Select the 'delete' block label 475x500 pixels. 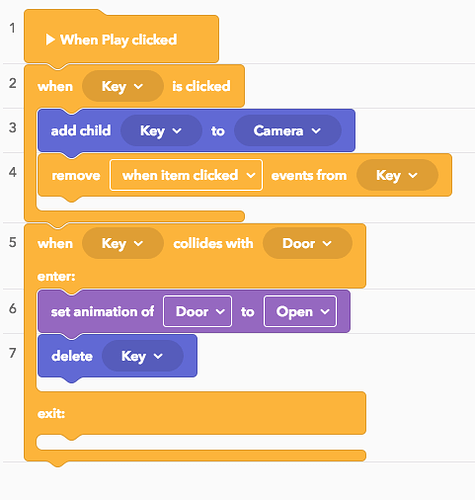click(72, 356)
